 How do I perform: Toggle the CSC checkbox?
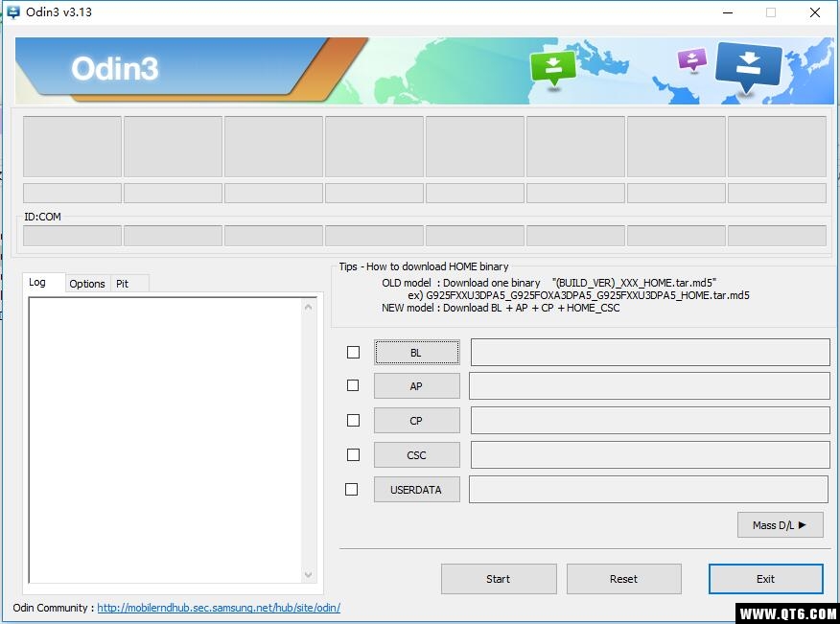[x=353, y=454]
